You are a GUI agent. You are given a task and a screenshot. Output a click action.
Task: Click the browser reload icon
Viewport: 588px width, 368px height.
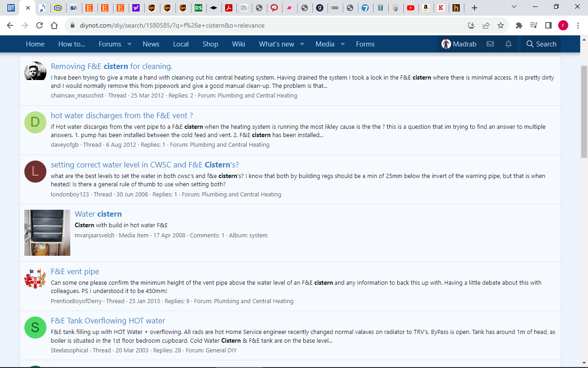click(40, 26)
